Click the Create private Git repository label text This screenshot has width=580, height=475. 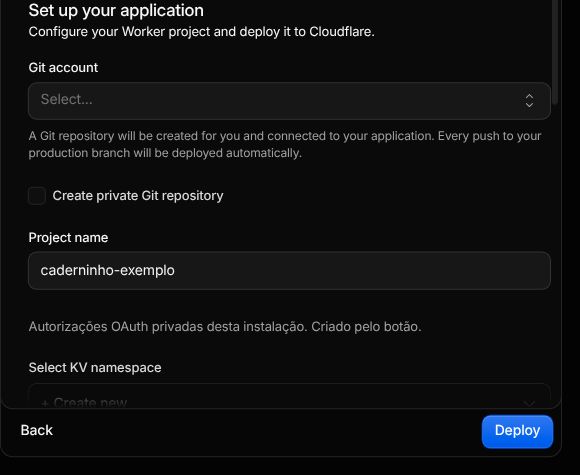(x=138, y=196)
